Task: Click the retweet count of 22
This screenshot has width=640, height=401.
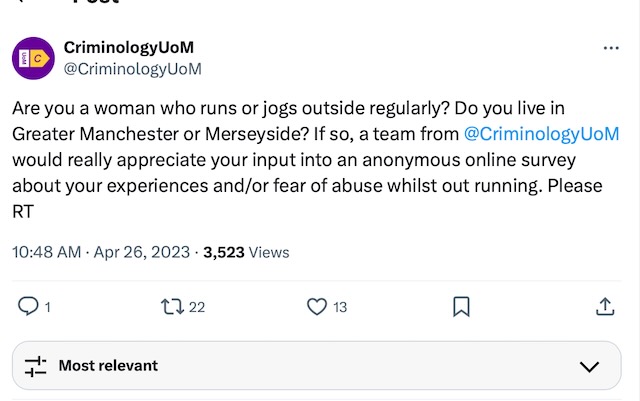Action: tap(196, 308)
